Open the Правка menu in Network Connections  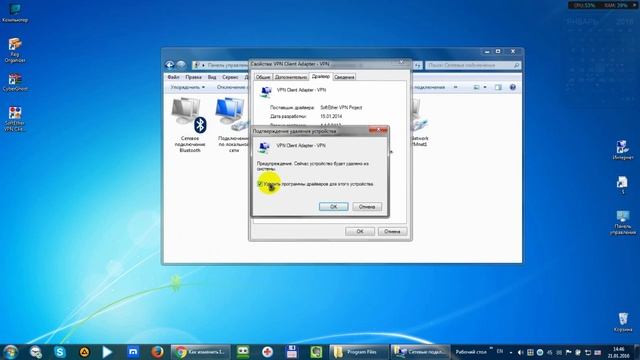(x=193, y=77)
